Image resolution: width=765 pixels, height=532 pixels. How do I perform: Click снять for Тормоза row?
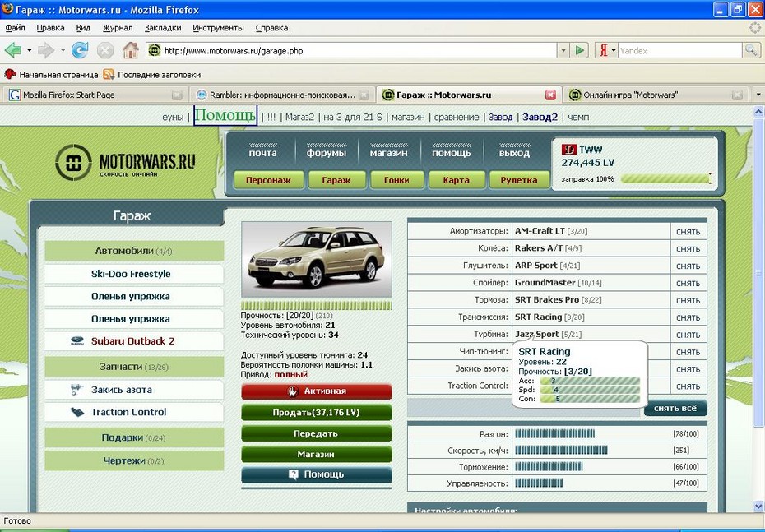tap(688, 300)
